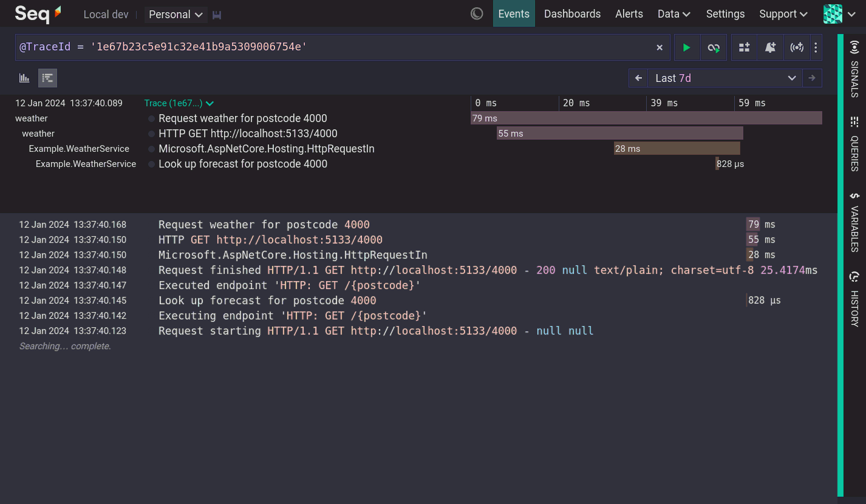Select the 'Look up forecast for postcode 4000' trace row
This screenshot has height=504, width=866.
[x=243, y=164]
